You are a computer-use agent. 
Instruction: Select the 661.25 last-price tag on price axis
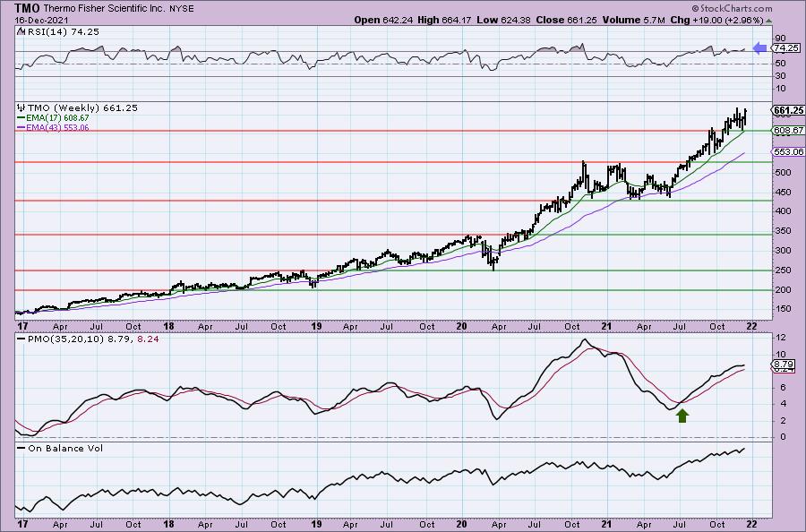pyautogui.click(x=787, y=110)
